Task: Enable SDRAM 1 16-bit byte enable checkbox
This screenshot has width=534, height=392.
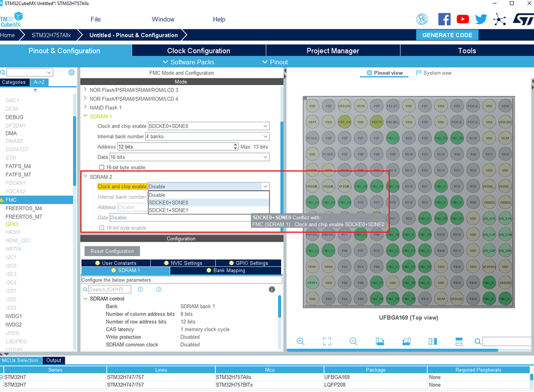Action: [x=102, y=167]
